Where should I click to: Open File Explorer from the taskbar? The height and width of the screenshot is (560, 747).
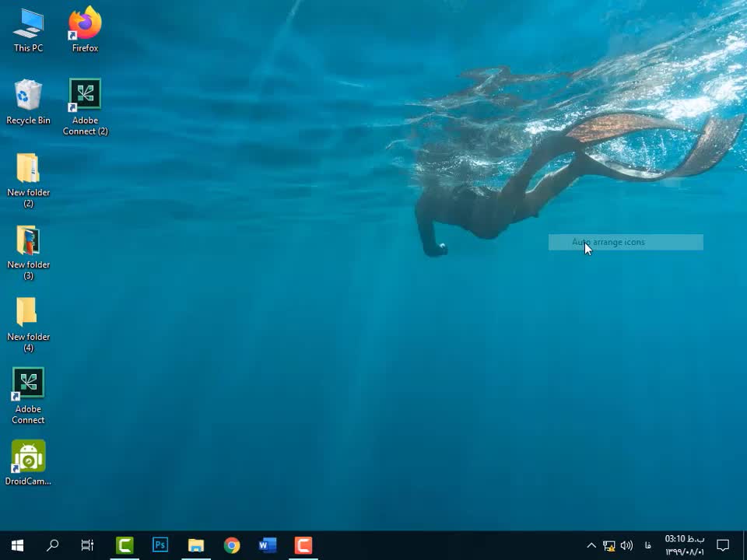(x=196, y=545)
